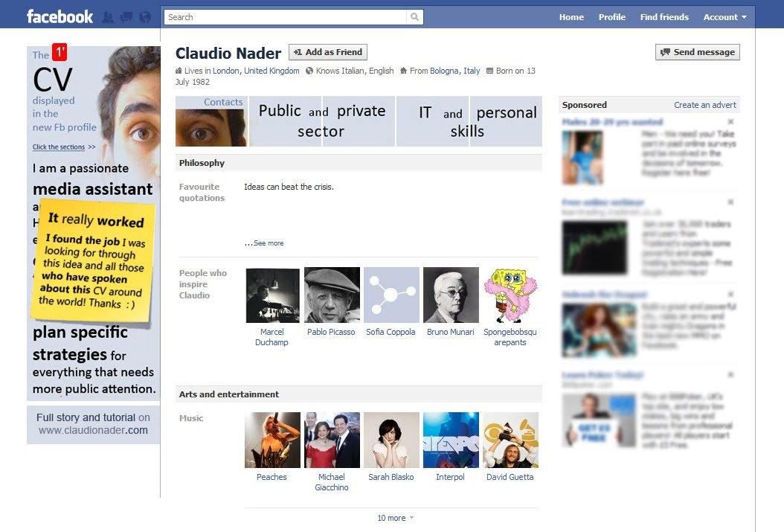Click the Search input field
The height and width of the screenshot is (532, 784).
pos(286,17)
